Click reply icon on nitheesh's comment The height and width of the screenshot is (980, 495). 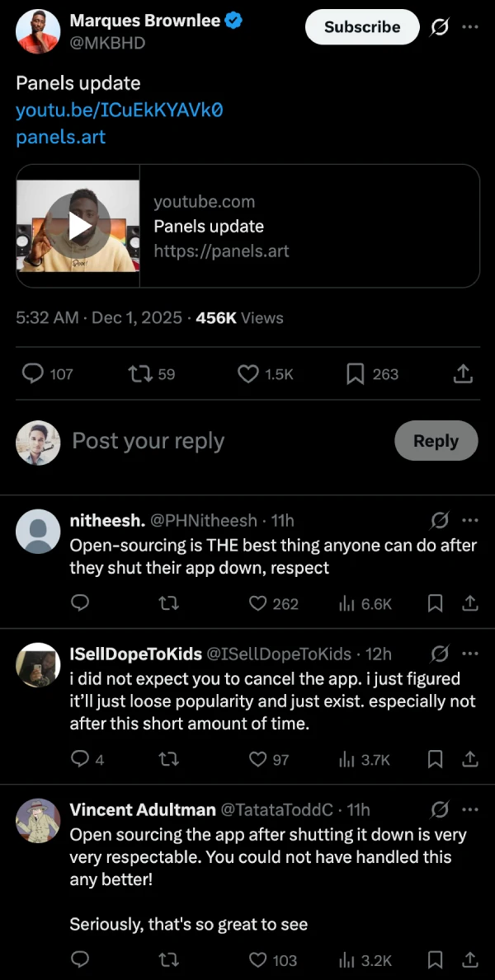(x=80, y=603)
